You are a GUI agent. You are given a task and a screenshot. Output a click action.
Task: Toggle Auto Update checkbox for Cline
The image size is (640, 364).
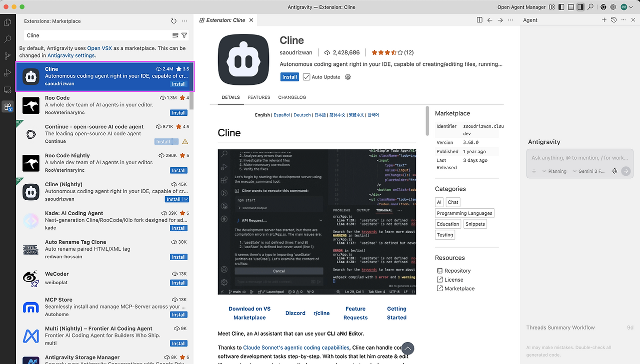coord(306,77)
